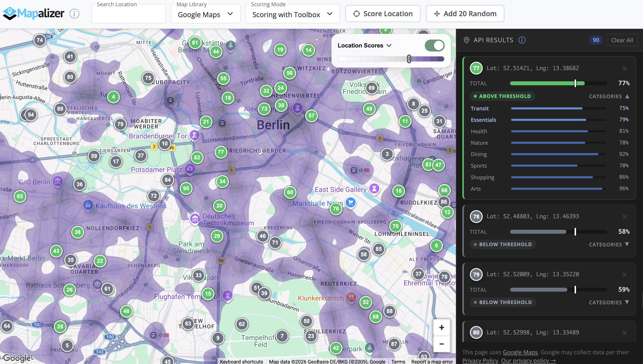This screenshot has height=364, width=643.
Task: Select gray map marker 36
Action: (80, 184)
